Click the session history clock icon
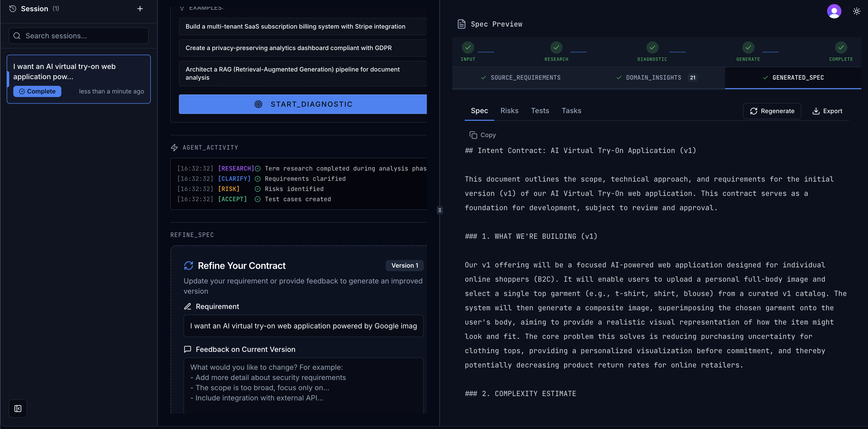The width and height of the screenshot is (868, 429). click(x=13, y=9)
